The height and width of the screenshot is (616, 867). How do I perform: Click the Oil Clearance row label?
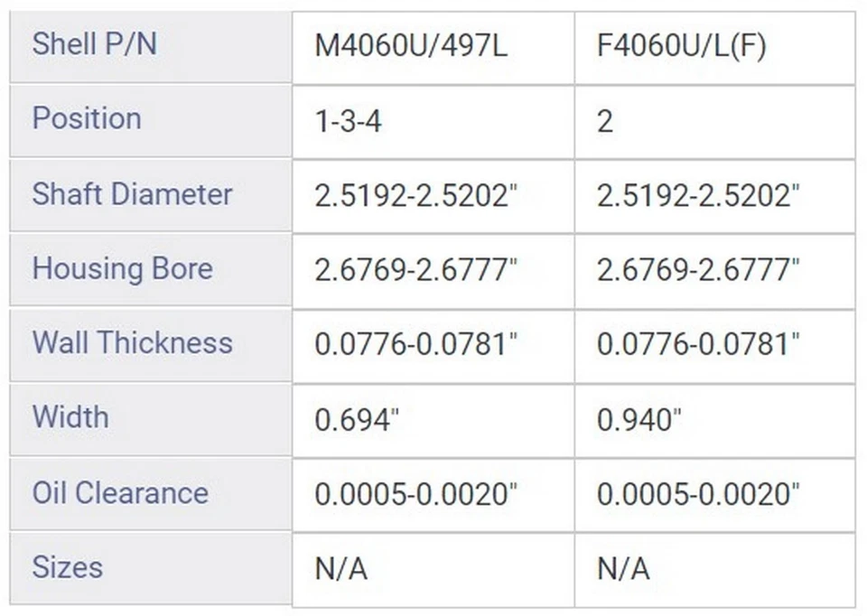[x=120, y=493]
